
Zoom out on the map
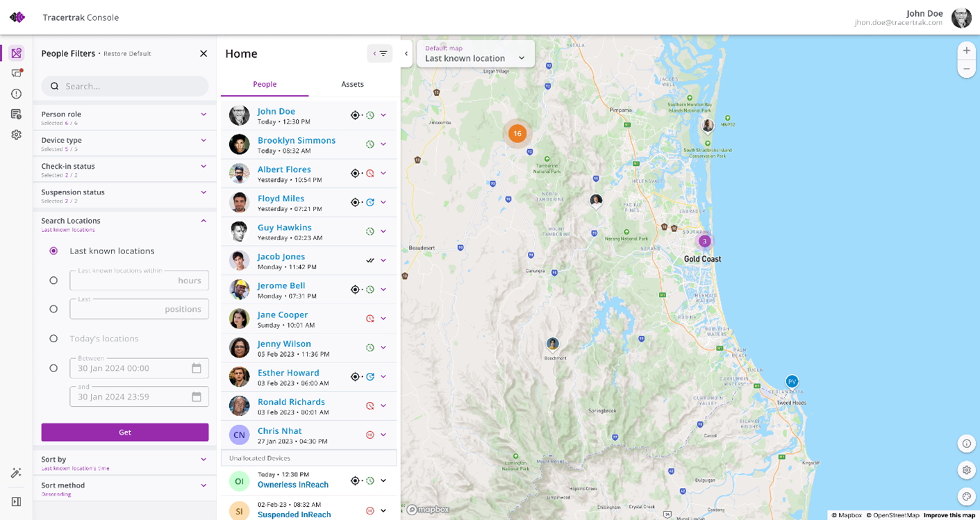click(x=966, y=69)
